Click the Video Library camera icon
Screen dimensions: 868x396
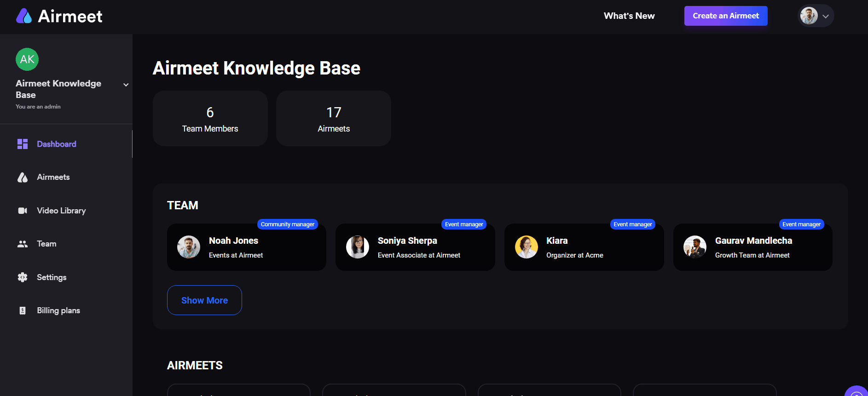click(x=23, y=211)
